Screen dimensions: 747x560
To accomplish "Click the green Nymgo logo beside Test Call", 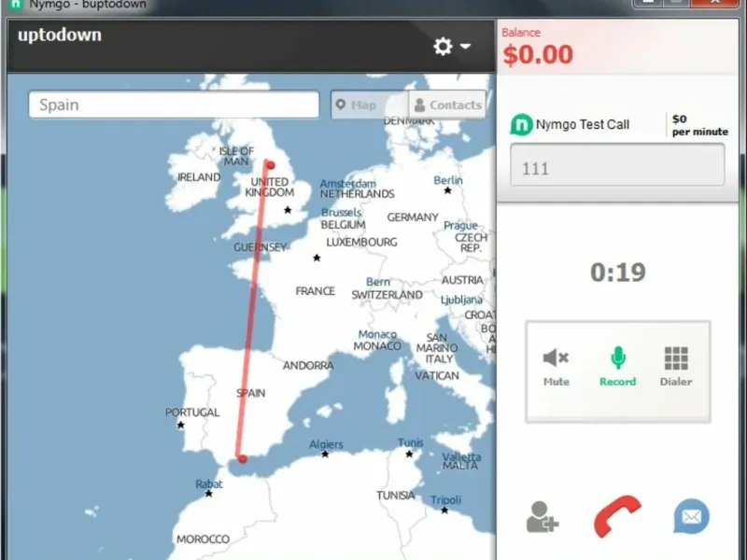I will click(x=521, y=125).
